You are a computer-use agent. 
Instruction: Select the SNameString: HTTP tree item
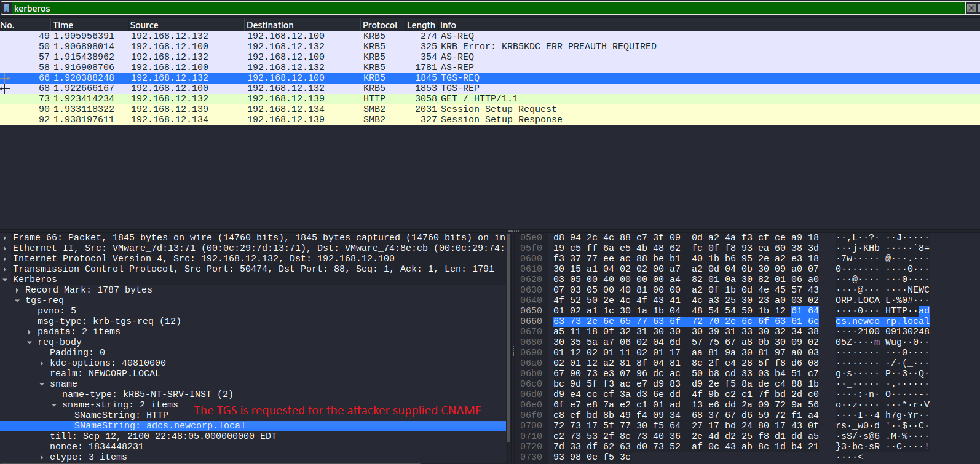(121, 415)
